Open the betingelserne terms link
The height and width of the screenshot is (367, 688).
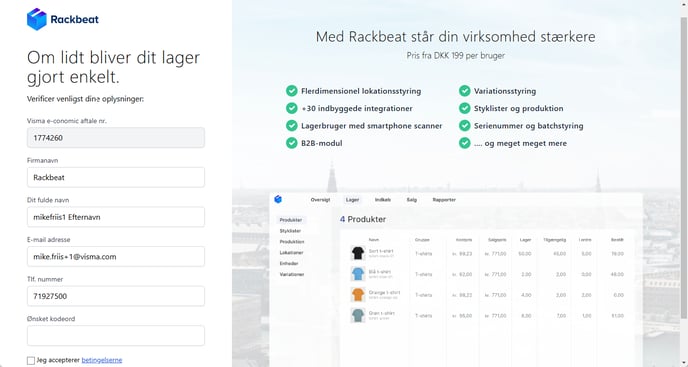click(x=102, y=360)
